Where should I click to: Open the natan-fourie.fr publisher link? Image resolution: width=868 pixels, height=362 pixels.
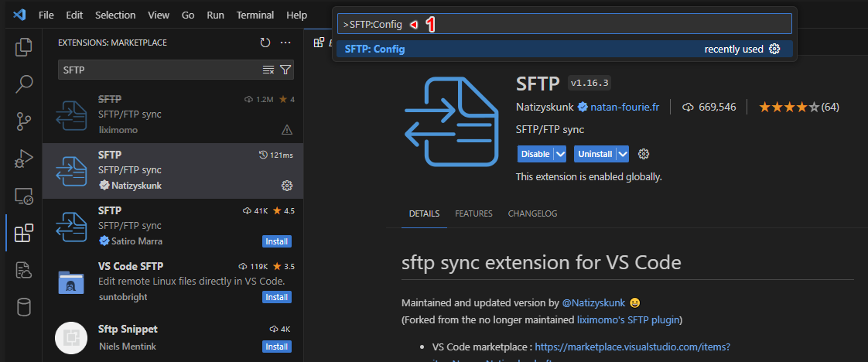624,107
